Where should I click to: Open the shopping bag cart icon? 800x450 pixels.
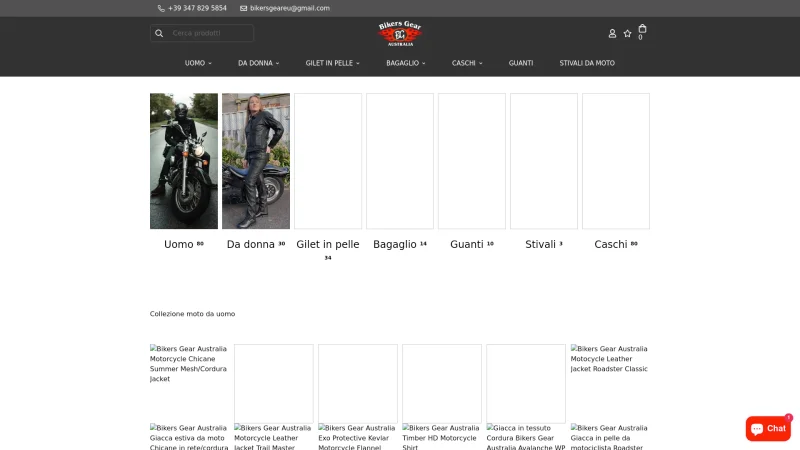(642, 29)
